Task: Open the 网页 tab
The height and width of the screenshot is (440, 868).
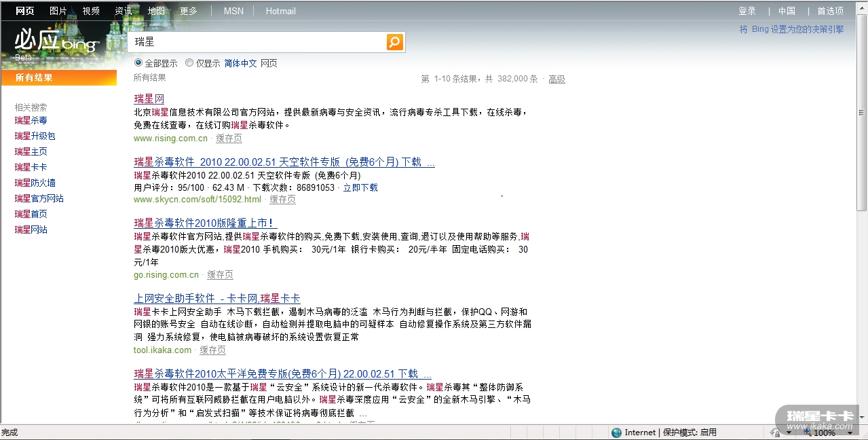Action: (25, 11)
